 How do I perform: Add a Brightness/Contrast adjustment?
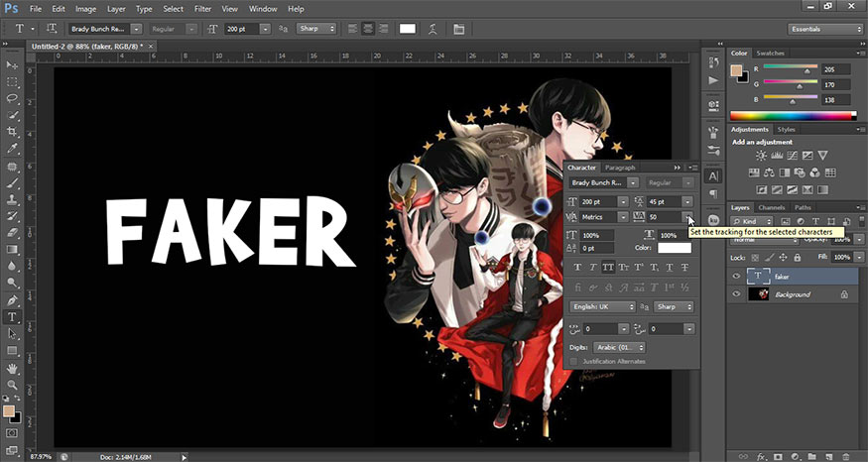[x=761, y=156]
